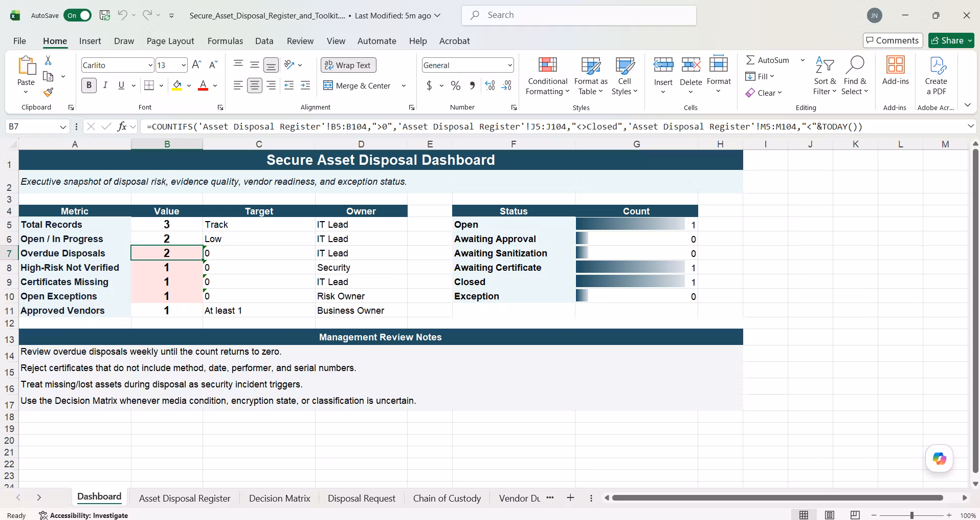Toggle Wrap Text for the cell
Image resolution: width=980 pixels, height=520 pixels.
pyautogui.click(x=348, y=65)
